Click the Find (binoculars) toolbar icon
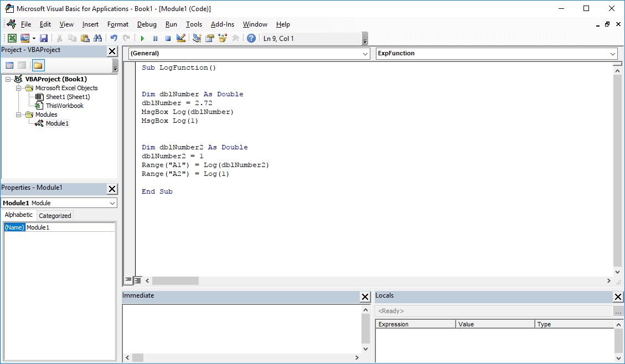This screenshot has width=625, height=364. point(98,38)
